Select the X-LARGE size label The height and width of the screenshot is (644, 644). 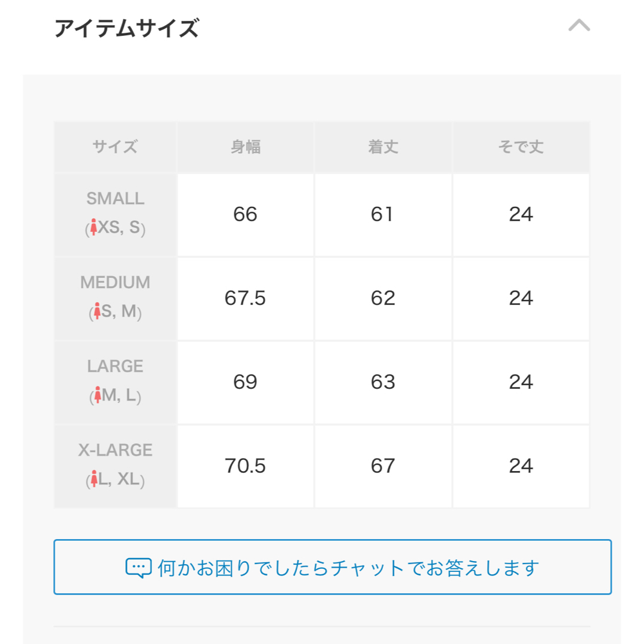pos(116,450)
